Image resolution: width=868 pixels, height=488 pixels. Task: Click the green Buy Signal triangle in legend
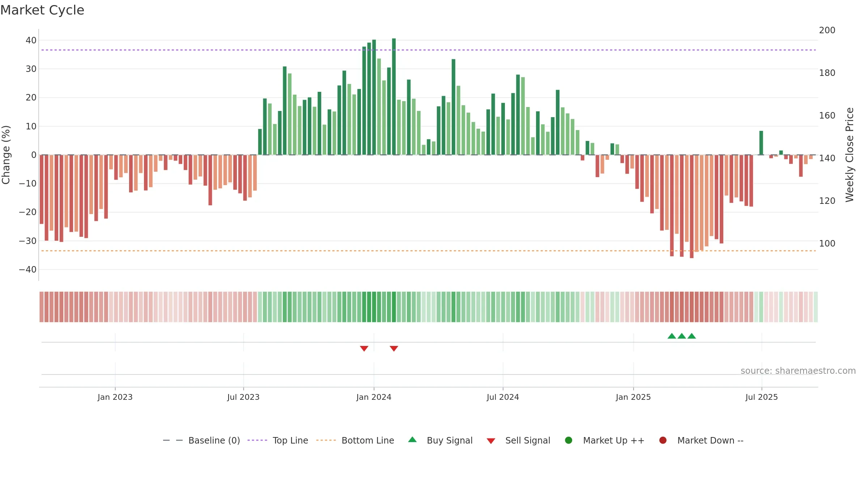pyautogui.click(x=412, y=440)
